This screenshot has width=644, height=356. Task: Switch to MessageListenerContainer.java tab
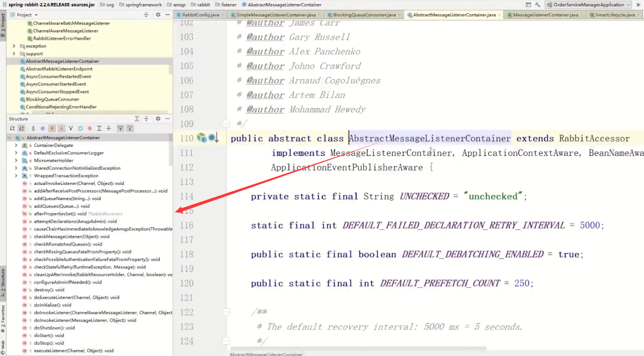545,15
